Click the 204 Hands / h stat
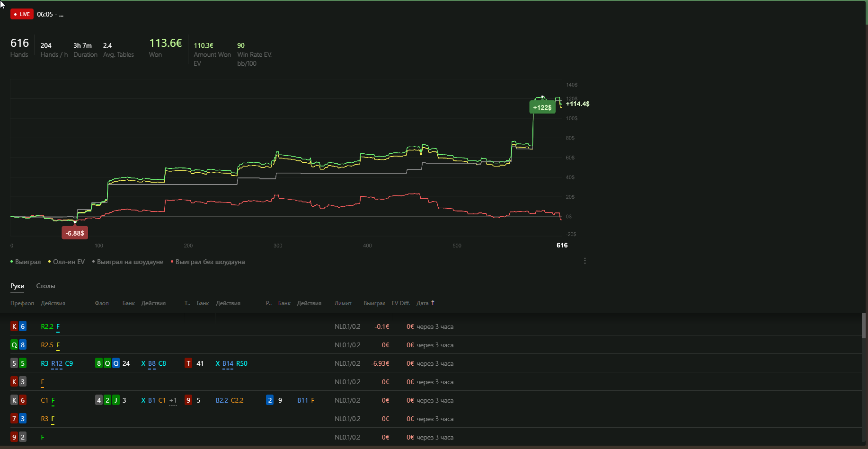Screen dimensions: 868x449 pyautogui.click(x=54, y=50)
